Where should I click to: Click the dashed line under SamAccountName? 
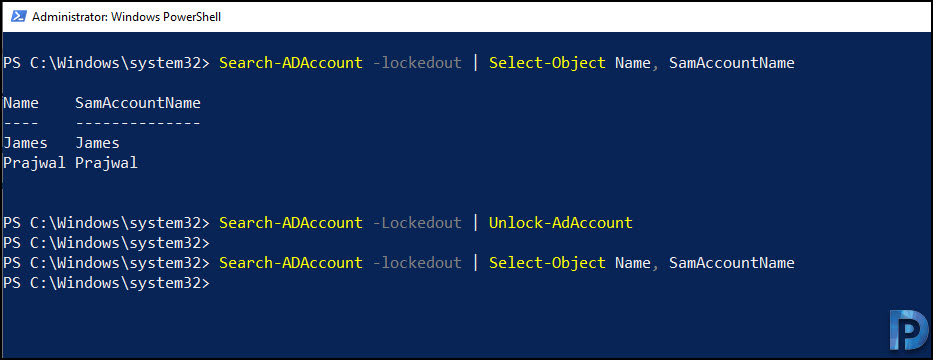click(x=137, y=124)
